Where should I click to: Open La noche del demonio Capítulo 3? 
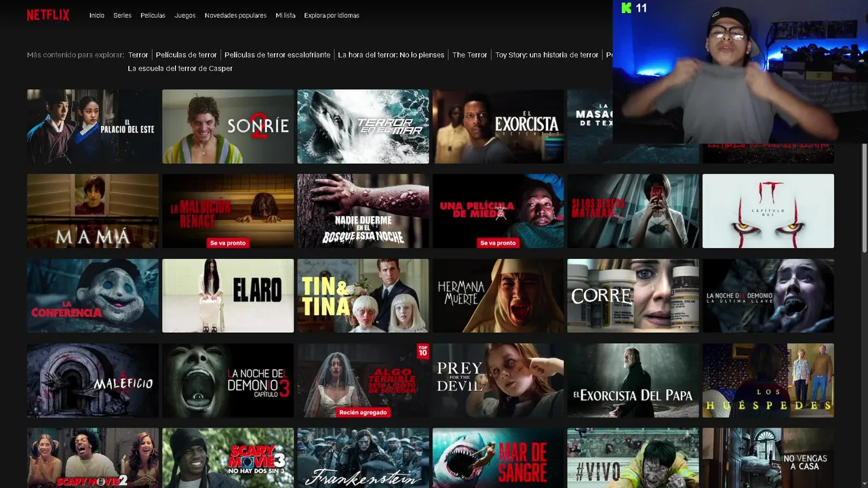click(x=228, y=380)
